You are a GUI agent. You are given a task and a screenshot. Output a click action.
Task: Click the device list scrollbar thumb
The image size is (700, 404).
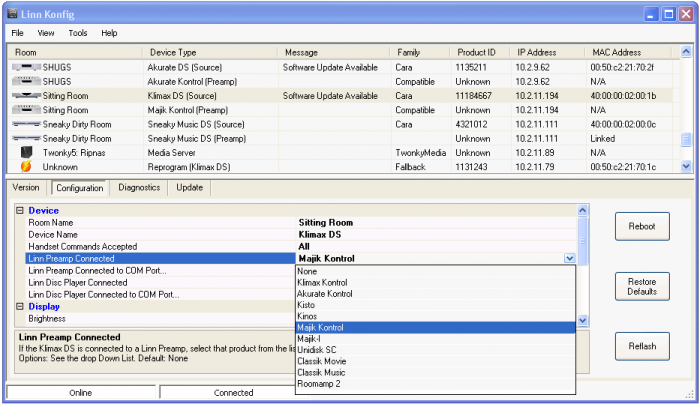(686, 140)
